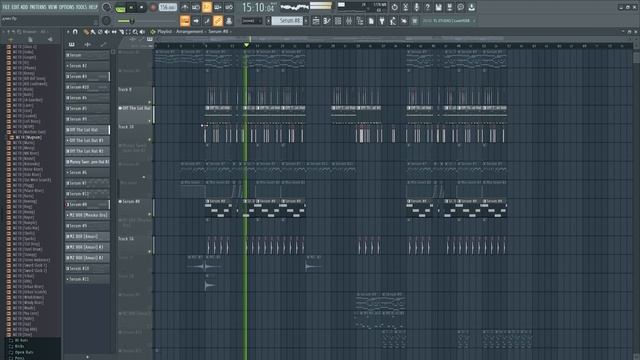The height and width of the screenshot is (360, 640).
Task: Open the snap selector dropdown
Action: (252, 21)
